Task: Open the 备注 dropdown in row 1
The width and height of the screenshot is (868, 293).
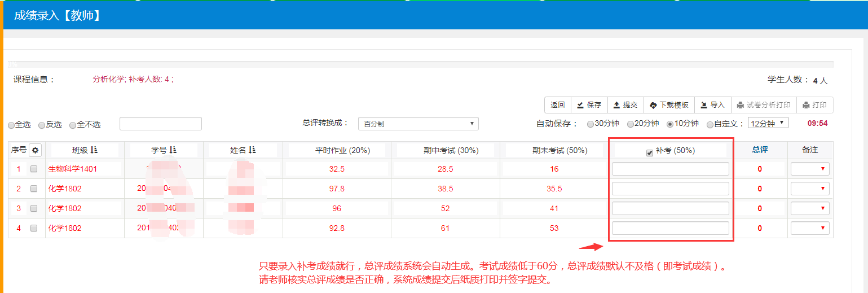Action: [810, 169]
